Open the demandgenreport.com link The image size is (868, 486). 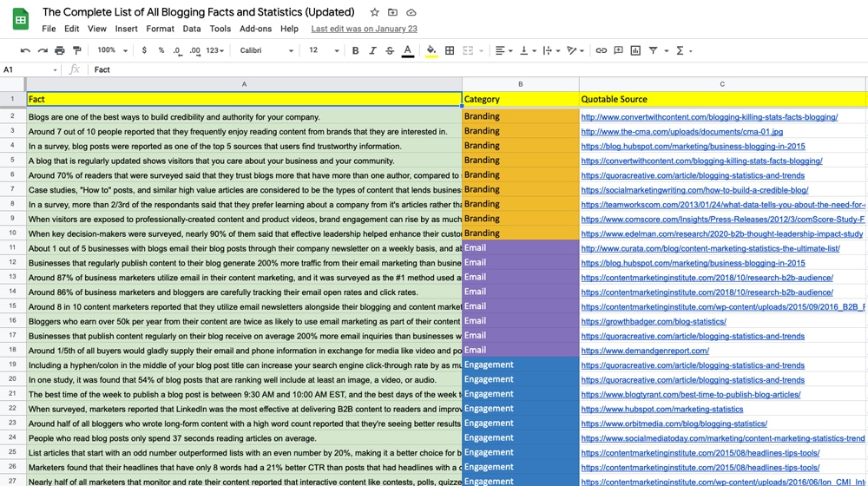[x=645, y=351]
